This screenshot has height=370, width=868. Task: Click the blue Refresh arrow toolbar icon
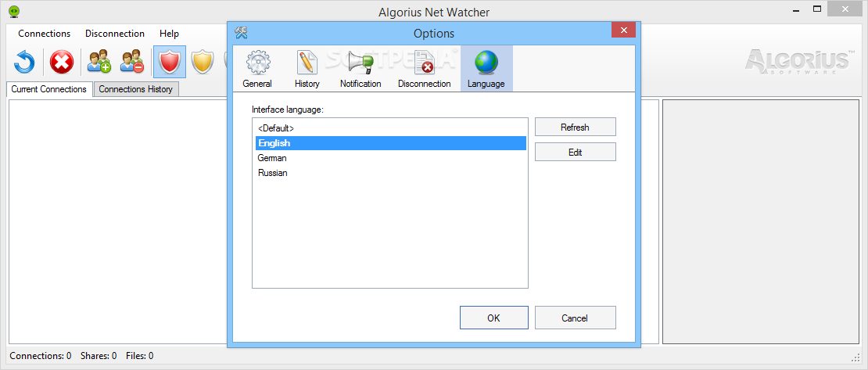(24, 62)
